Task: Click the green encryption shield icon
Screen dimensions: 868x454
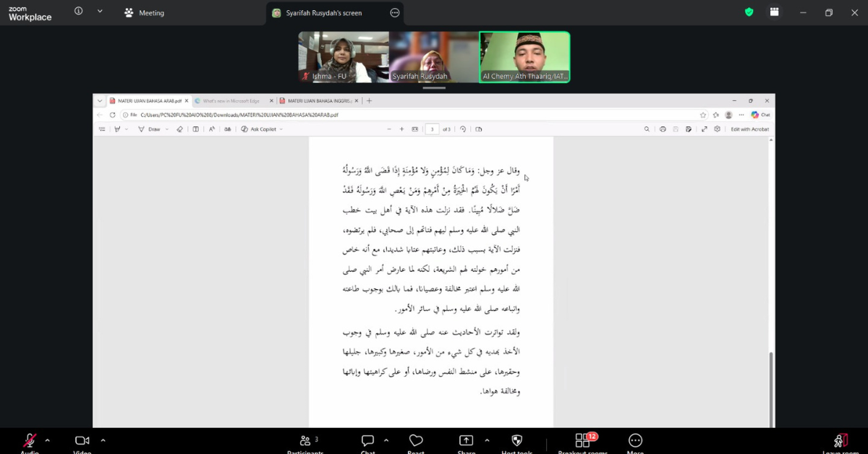Action: pyautogui.click(x=749, y=12)
